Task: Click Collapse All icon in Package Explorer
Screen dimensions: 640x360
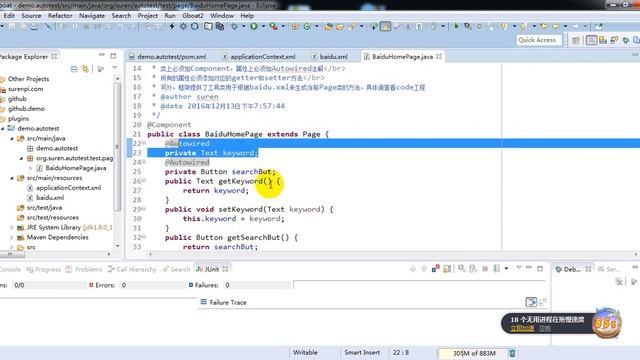Action: (x=74, y=69)
